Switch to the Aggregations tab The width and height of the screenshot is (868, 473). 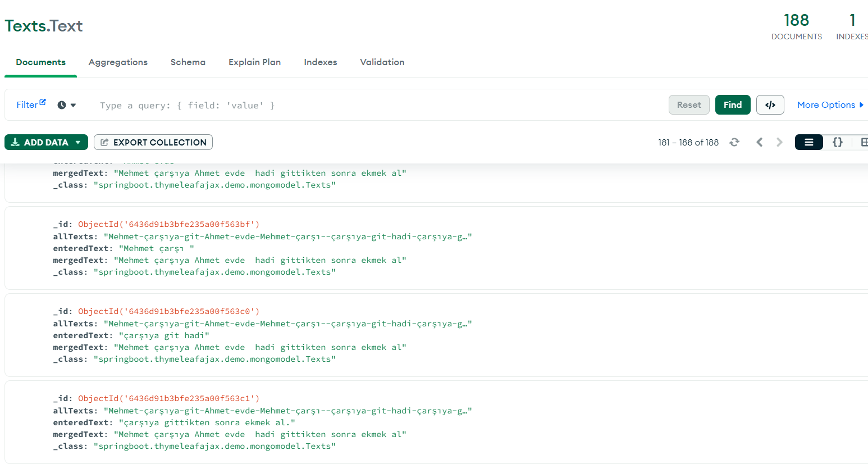point(118,62)
